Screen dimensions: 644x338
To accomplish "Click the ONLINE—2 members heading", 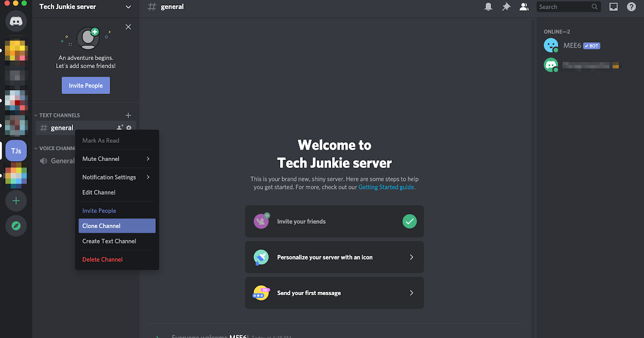I will tap(557, 32).
